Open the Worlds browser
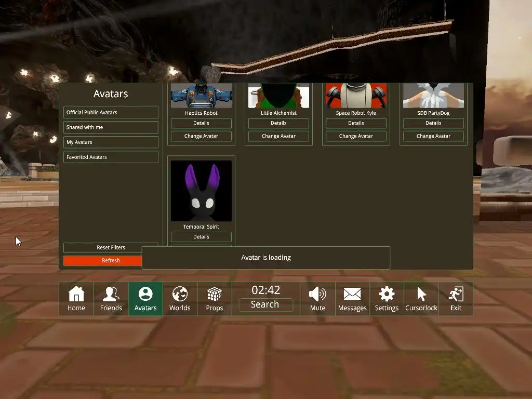 point(180,299)
